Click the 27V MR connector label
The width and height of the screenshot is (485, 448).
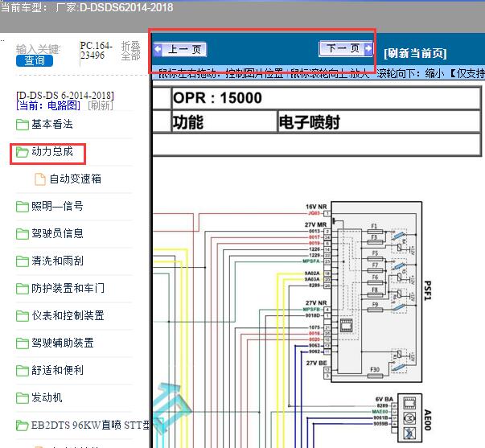(316, 224)
